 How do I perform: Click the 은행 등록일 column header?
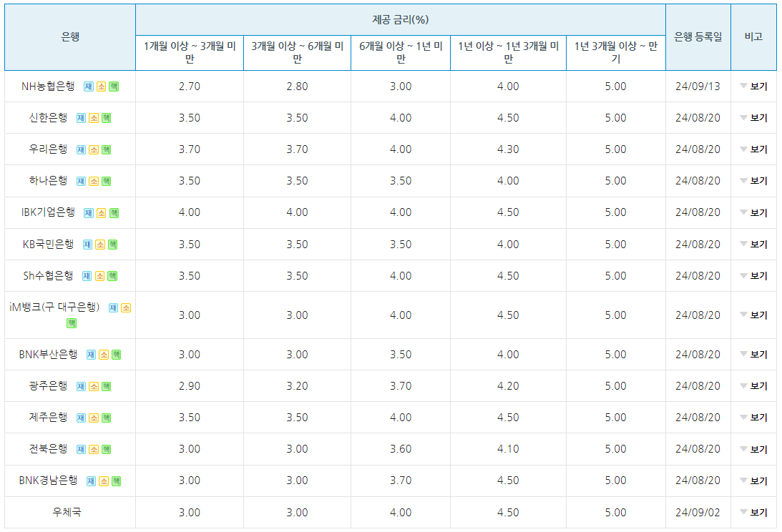point(698,37)
